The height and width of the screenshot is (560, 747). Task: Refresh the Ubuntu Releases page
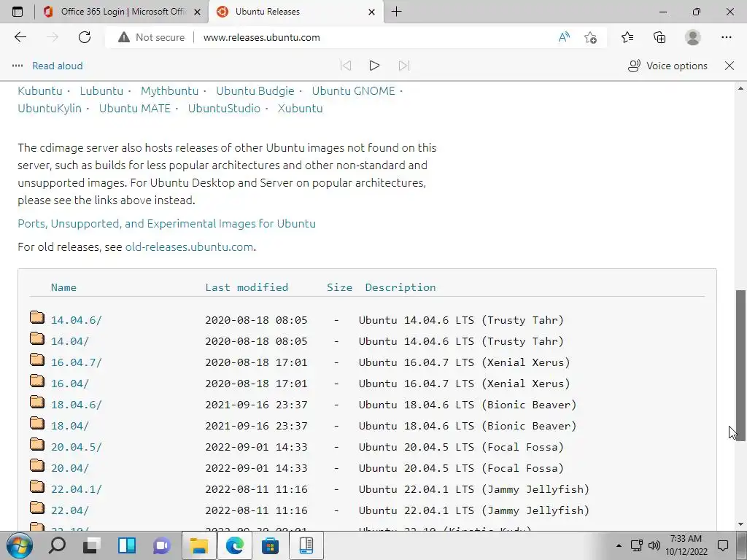click(x=85, y=37)
